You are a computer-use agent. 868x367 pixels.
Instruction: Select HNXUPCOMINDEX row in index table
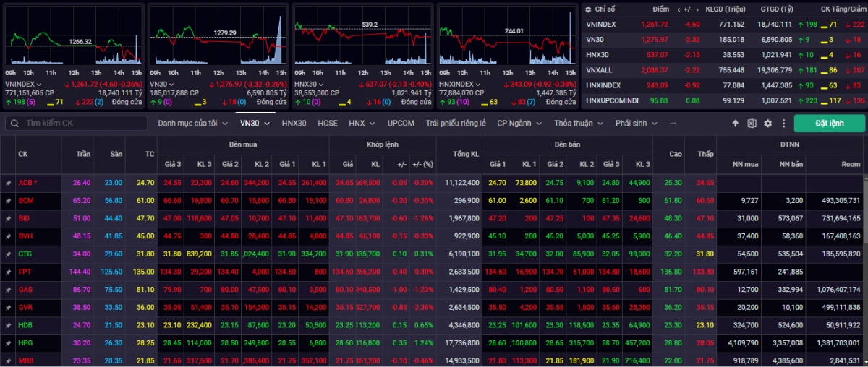click(x=723, y=100)
